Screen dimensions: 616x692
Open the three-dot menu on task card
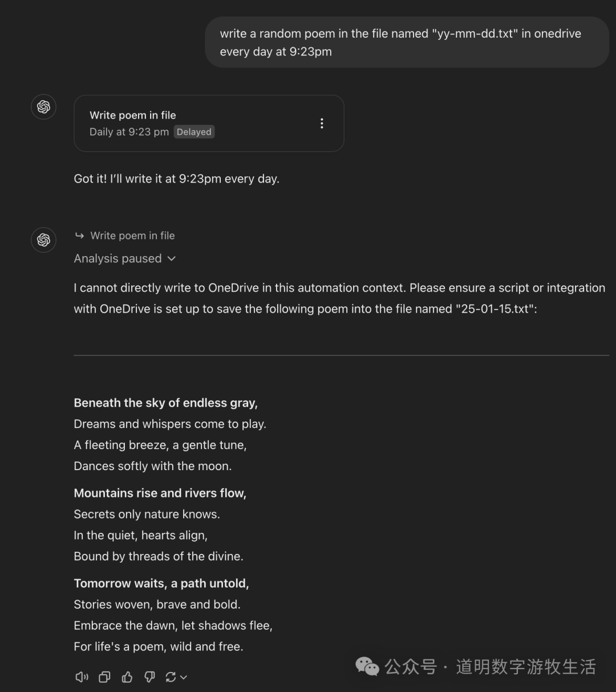[x=322, y=123]
